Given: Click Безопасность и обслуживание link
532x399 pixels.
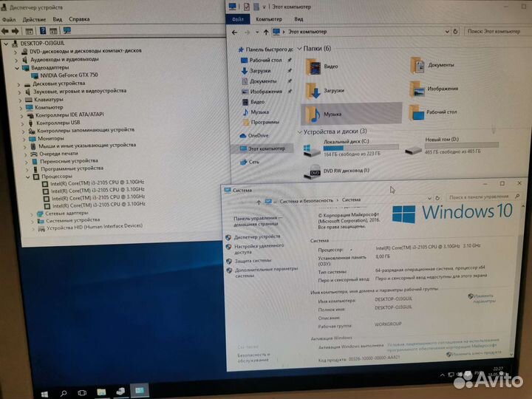Looking at the screenshot, I should (x=253, y=358).
